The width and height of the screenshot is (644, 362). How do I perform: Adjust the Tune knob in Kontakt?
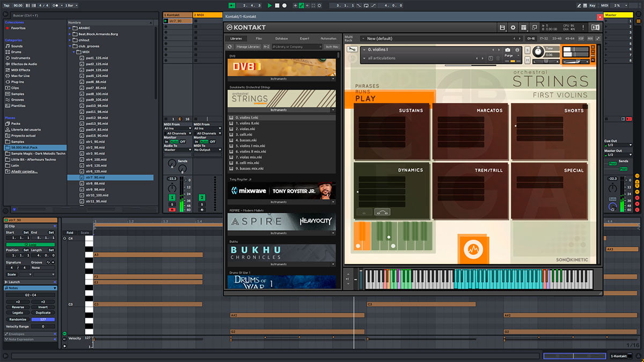[x=537, y=52]
